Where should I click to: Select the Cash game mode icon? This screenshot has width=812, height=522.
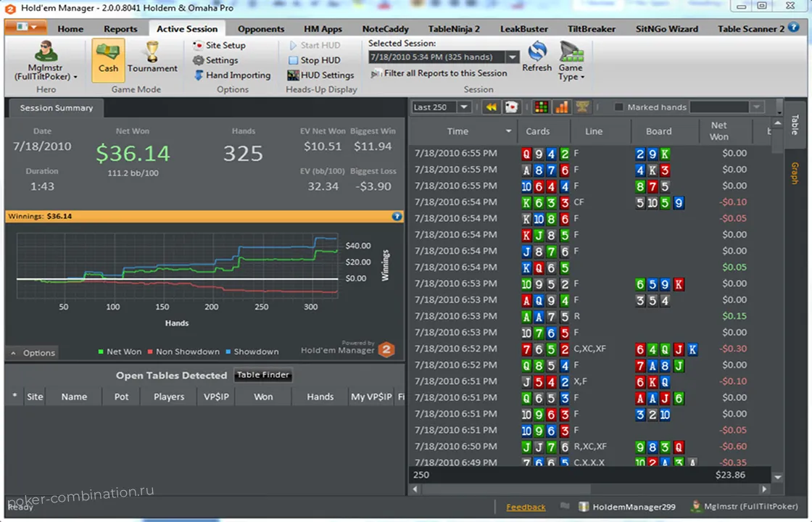point(107,58)
